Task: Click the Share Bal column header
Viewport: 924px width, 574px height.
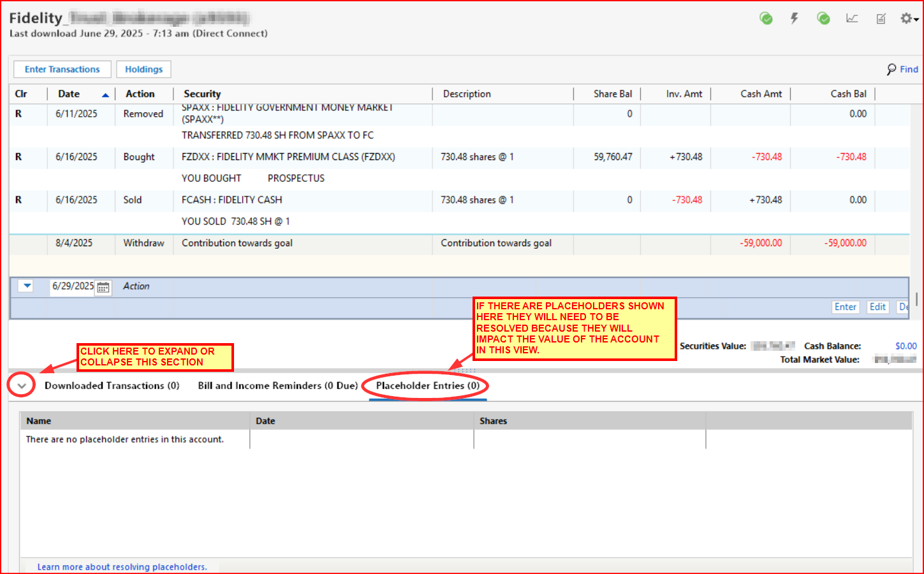Action: click(613, 94)
